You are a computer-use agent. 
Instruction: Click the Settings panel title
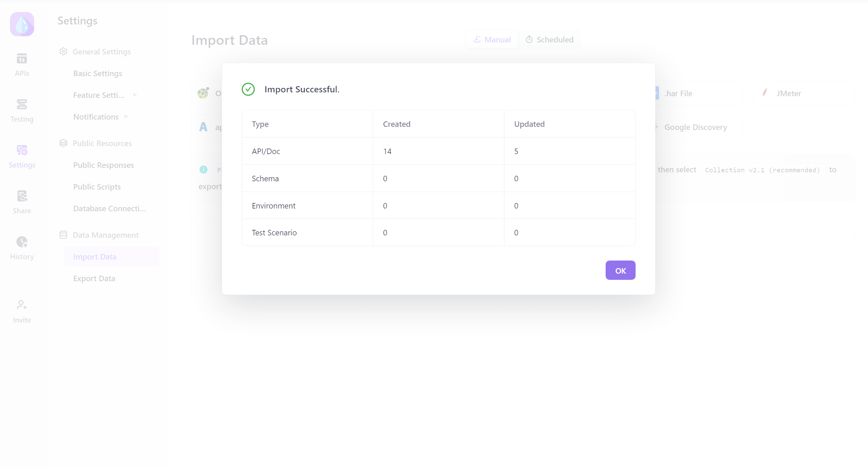77,21
